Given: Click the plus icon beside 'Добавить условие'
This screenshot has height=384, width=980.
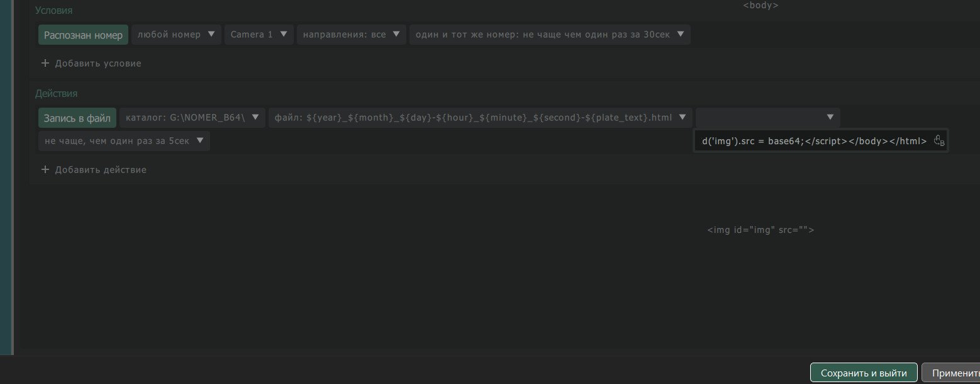Looking at the screenshot, I should (x=45, y=63).
